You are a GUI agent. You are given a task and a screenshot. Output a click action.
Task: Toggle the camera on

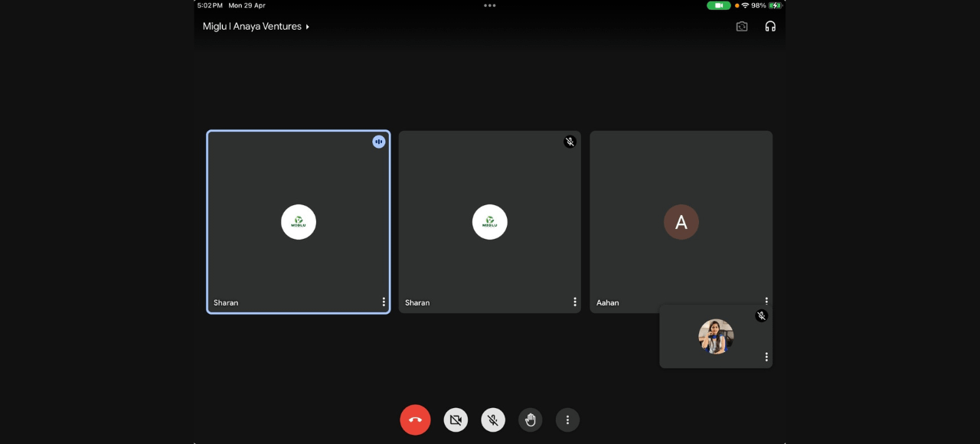click(456, 420)
